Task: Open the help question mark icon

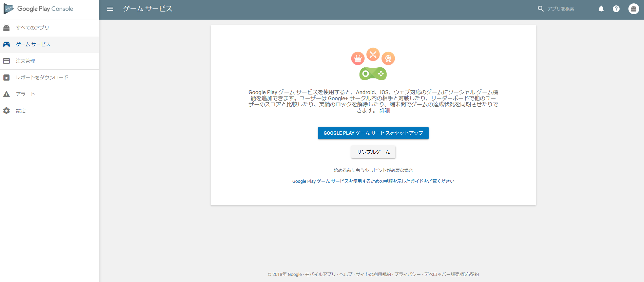Action: point(616,9)
